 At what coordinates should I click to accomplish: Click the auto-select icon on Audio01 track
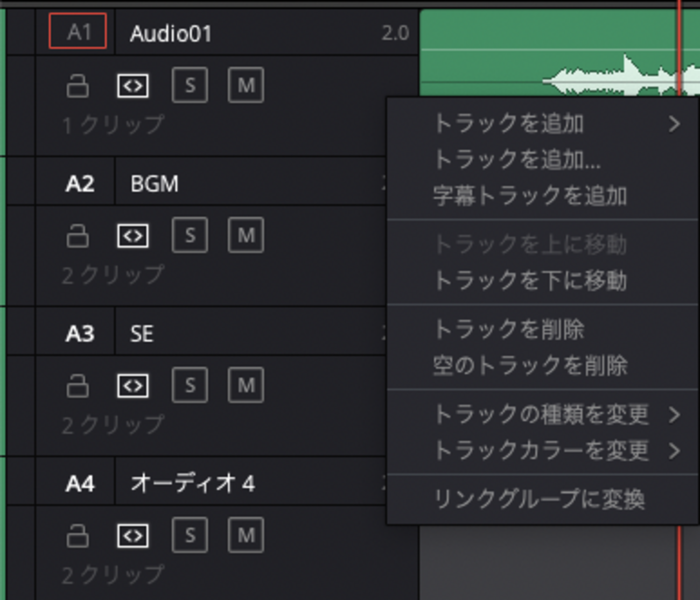[134, 85]
